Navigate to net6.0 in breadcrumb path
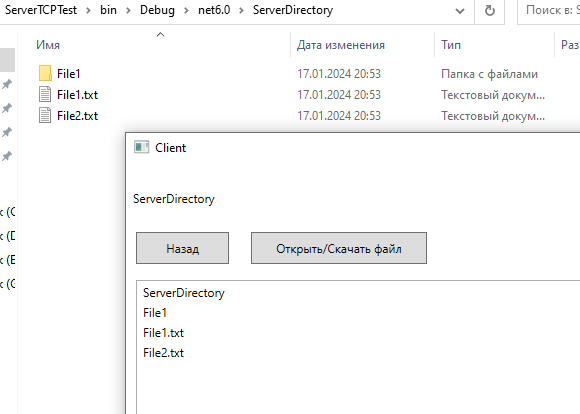Screen dimensions: 580x414 point(214,10)
